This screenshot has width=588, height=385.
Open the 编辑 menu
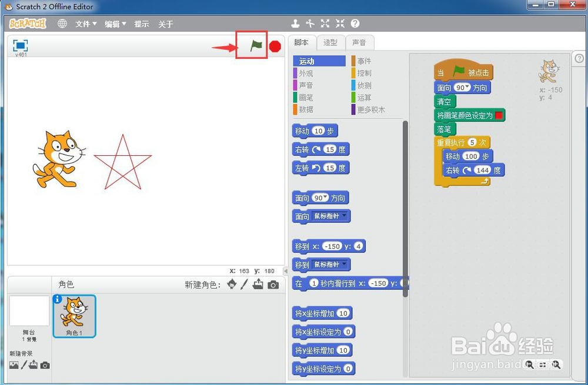pyautogui.click(x=115, y=24)
